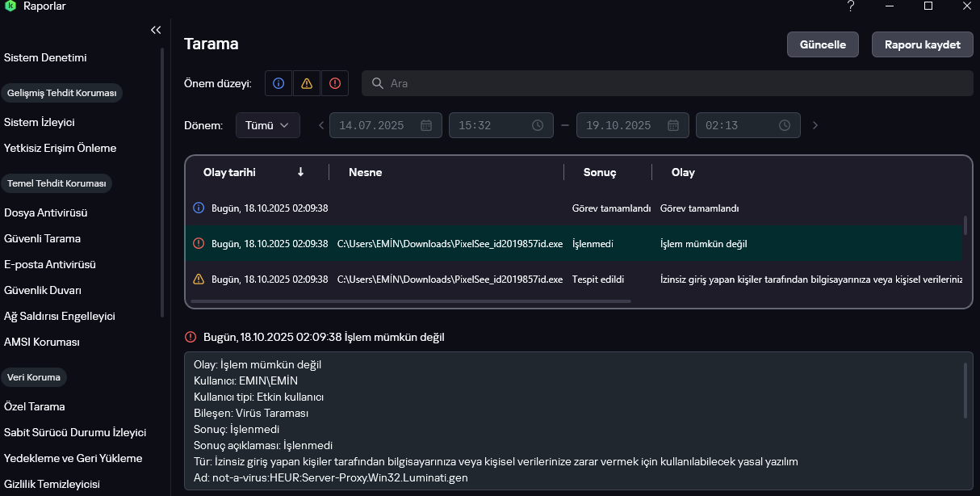This screenshot has width=980, height=496.
Task: Click the horizontal scrollbar under the event table
Action: pos(412,301)
